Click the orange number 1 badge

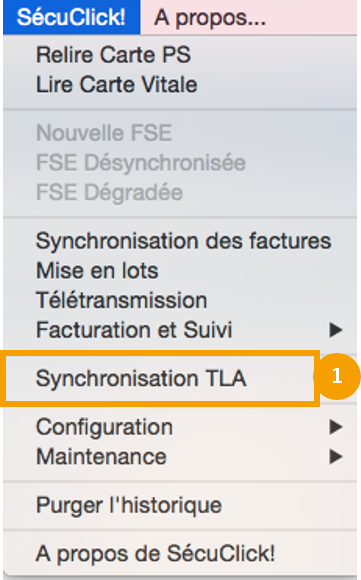(337, 376)
